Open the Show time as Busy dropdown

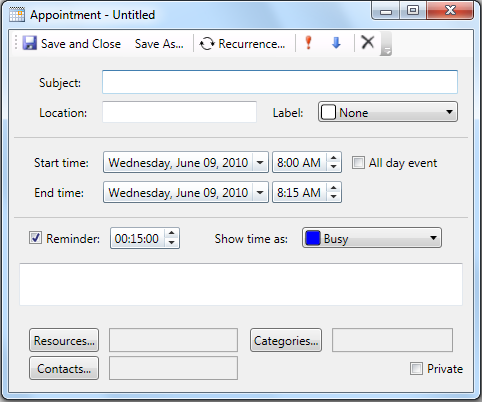tap(372, 238)
